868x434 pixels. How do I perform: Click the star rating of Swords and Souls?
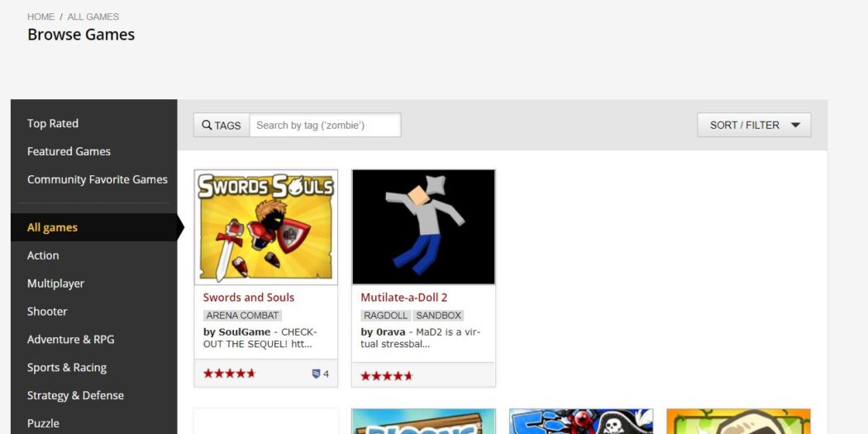[229, 374]
